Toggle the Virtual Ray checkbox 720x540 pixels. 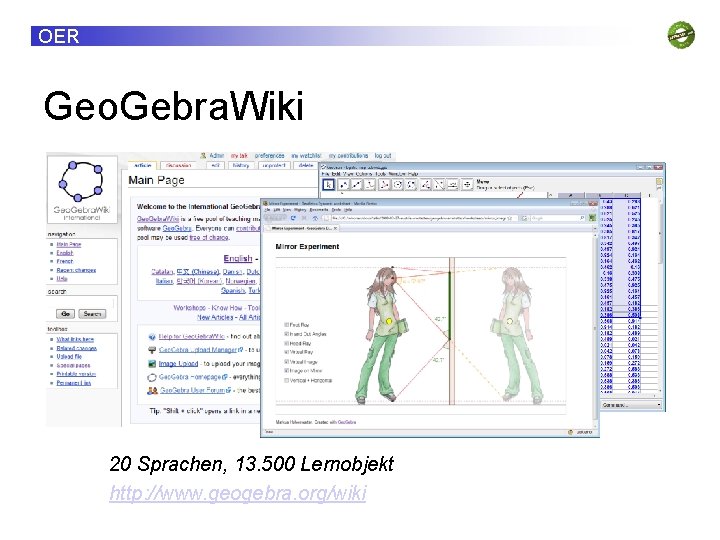pyautogui.click(x=287, y=352)
